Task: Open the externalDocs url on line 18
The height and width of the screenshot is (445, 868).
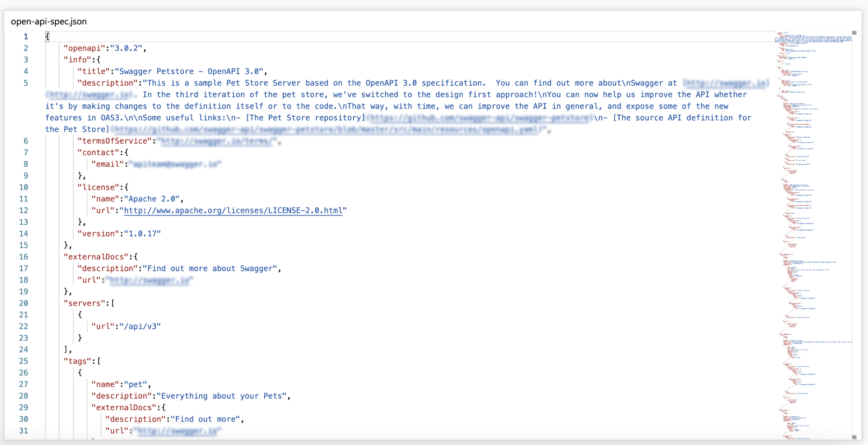Action: [150, 280]
